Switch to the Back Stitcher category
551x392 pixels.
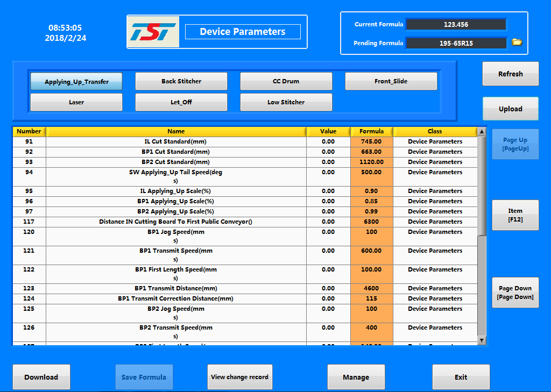(x=181, y=81)
